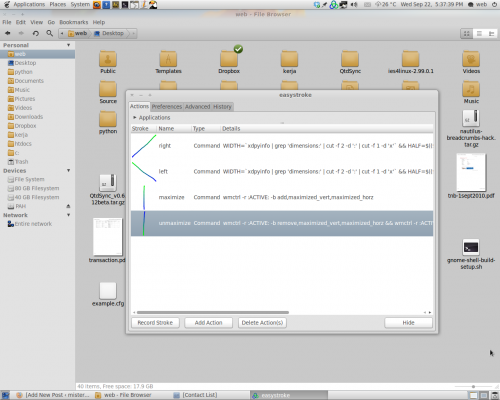
Task: Open the File menu
Action: point(7,22)
